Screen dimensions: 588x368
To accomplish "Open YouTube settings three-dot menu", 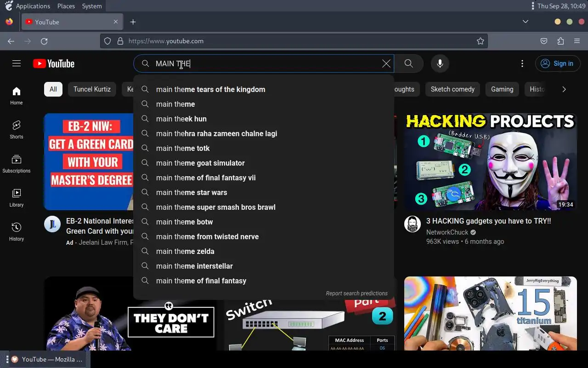I will coord(522,63).
